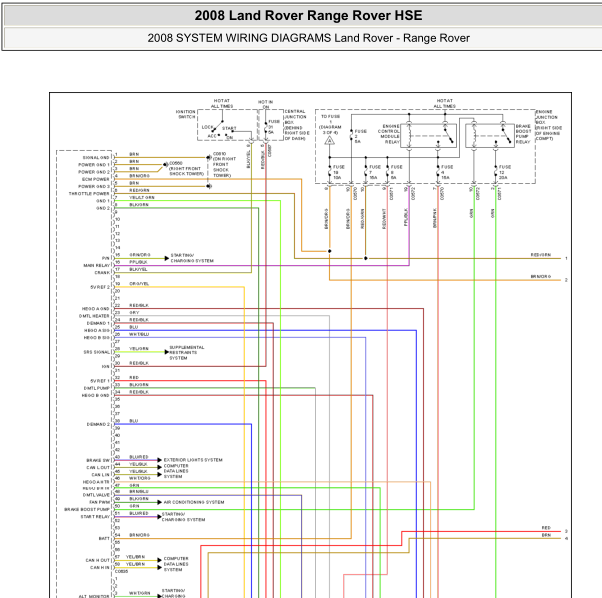Viewport: 602px width, 598px height.
Task: Click the 'BATT' pin label
Action: 104,539
